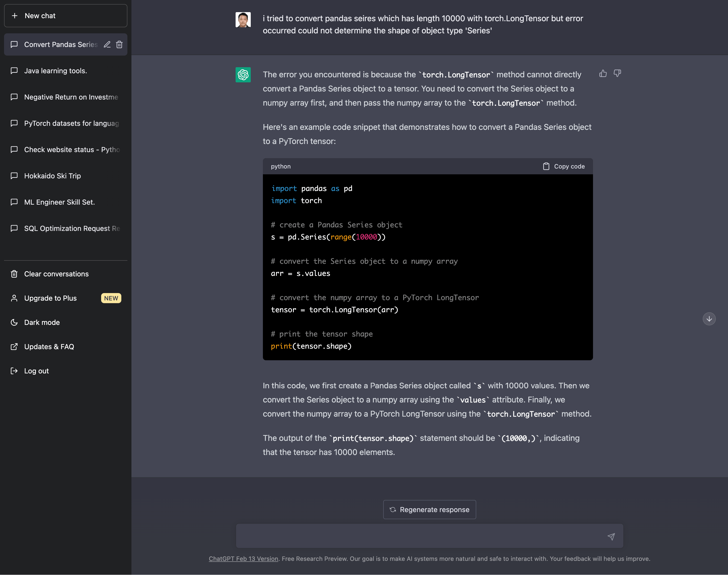Click the user profile avatar

pos(243,19)
